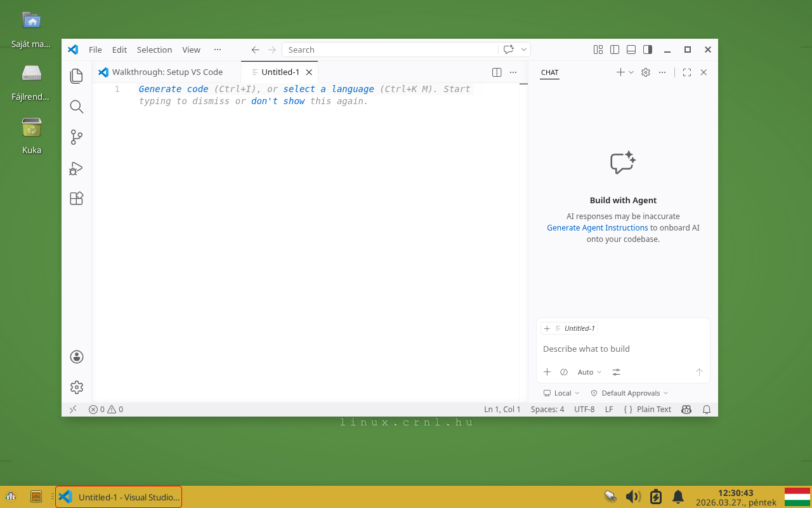Open the Run and Debug view
The image size is (812, 508).
point(76,168)
